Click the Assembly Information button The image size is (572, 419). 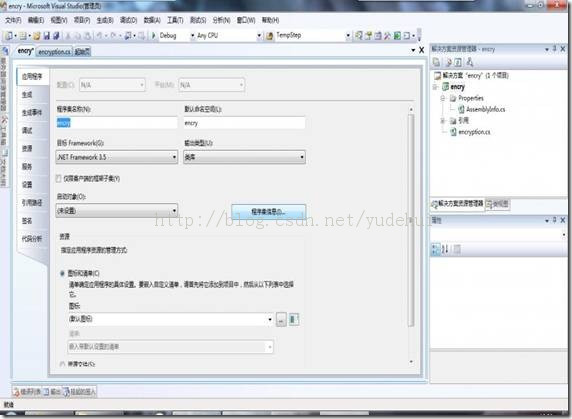coord(268,212)
